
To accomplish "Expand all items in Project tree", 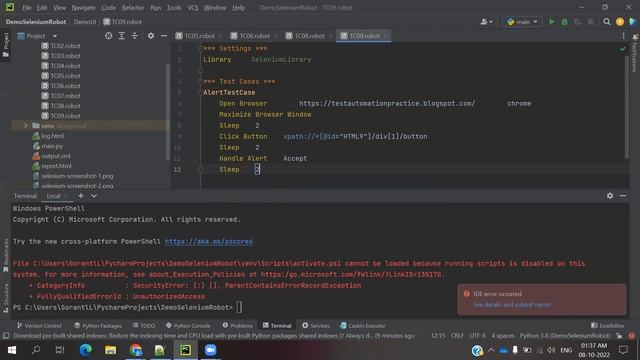I will [122, 36].
